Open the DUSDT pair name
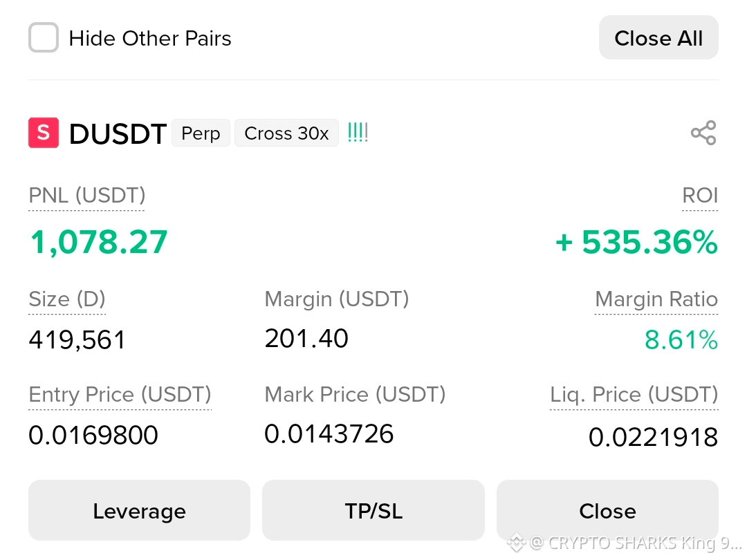 118,134
